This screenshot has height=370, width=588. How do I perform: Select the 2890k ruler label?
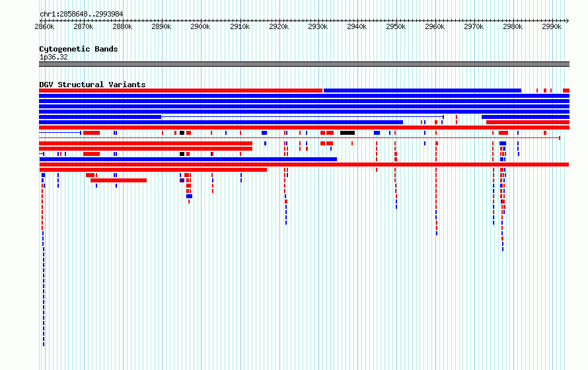tap(161, 26)
